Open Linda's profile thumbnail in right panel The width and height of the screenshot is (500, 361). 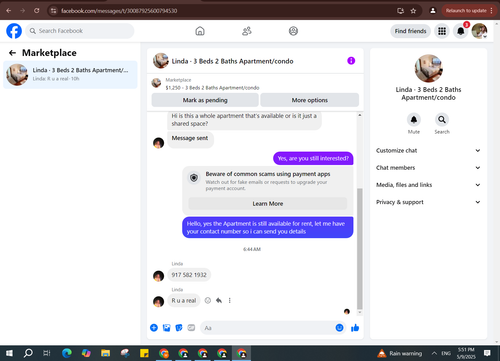428,68
